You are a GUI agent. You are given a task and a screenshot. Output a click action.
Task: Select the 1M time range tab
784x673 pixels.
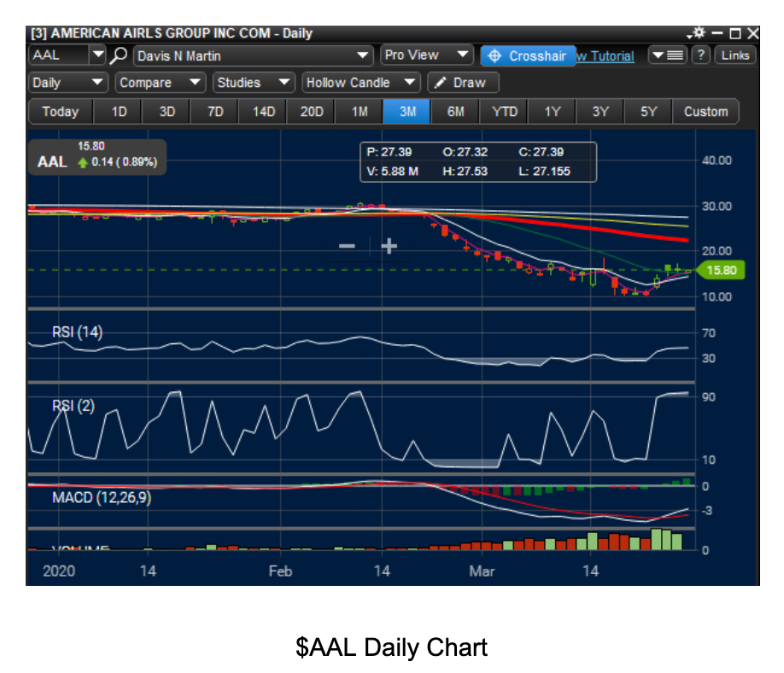click(x=360, y=112)
